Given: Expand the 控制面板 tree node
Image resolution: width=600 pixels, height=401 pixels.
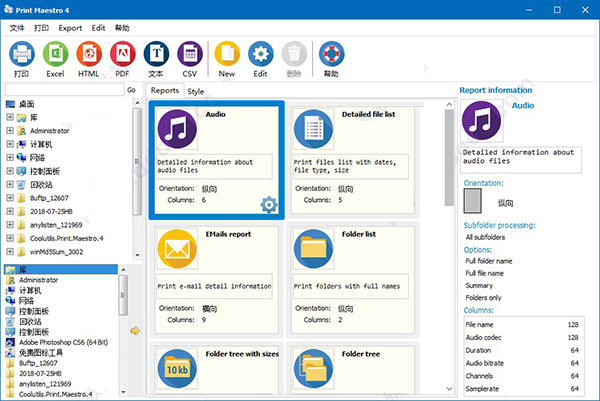Looking at the screenshot, I should pos(10,171).
